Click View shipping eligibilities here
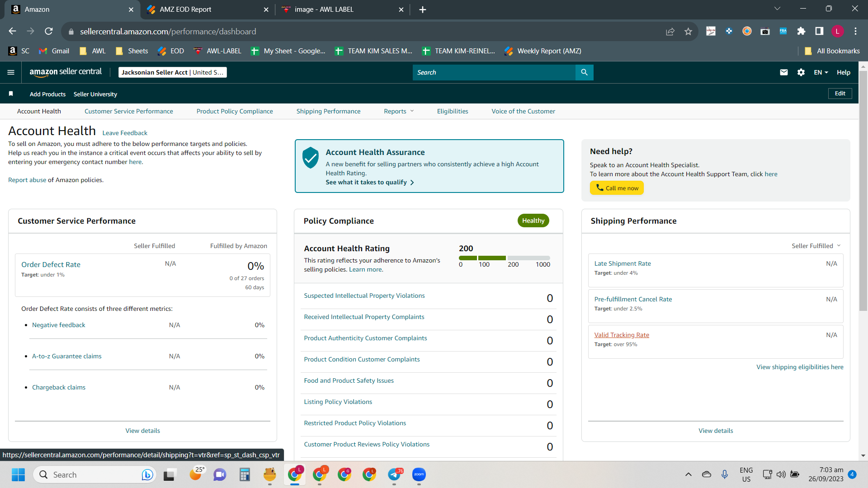The image size is (868, 488). tap(800, 367)
